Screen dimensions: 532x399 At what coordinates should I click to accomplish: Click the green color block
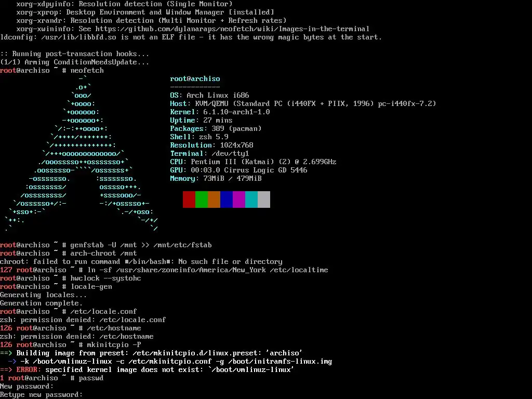click(202, 199)
